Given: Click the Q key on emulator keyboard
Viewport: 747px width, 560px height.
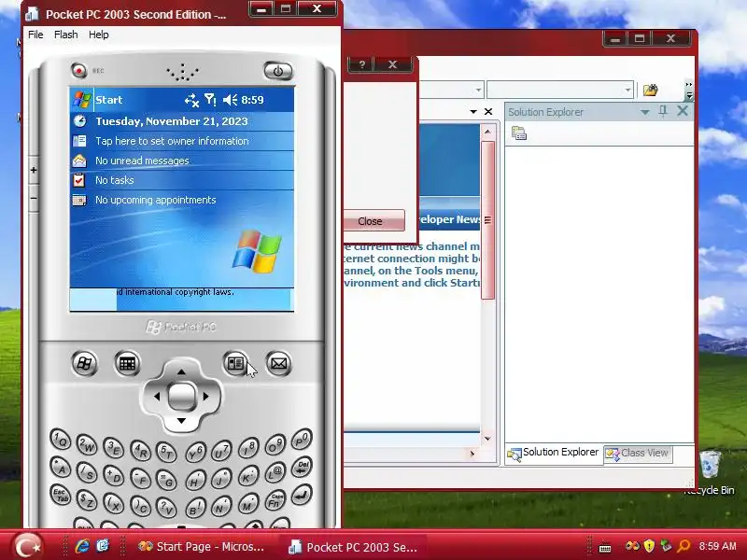Looking at the screenshot, I should click(x=61, y=440).
